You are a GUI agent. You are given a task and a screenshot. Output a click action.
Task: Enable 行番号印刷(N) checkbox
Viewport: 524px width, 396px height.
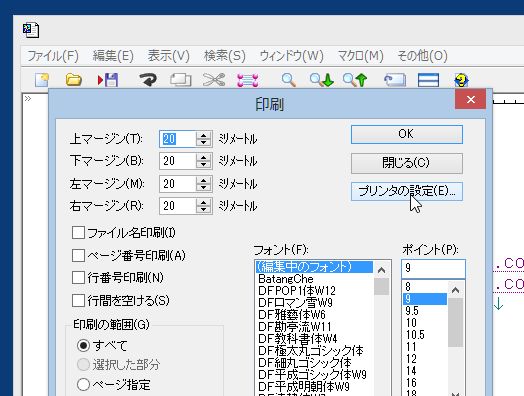(x=78, y=277)
